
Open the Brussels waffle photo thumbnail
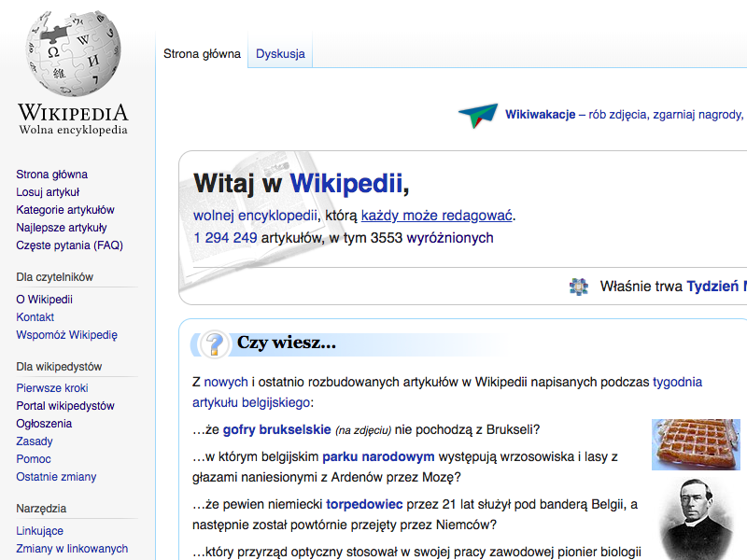(x=696, y=444)
